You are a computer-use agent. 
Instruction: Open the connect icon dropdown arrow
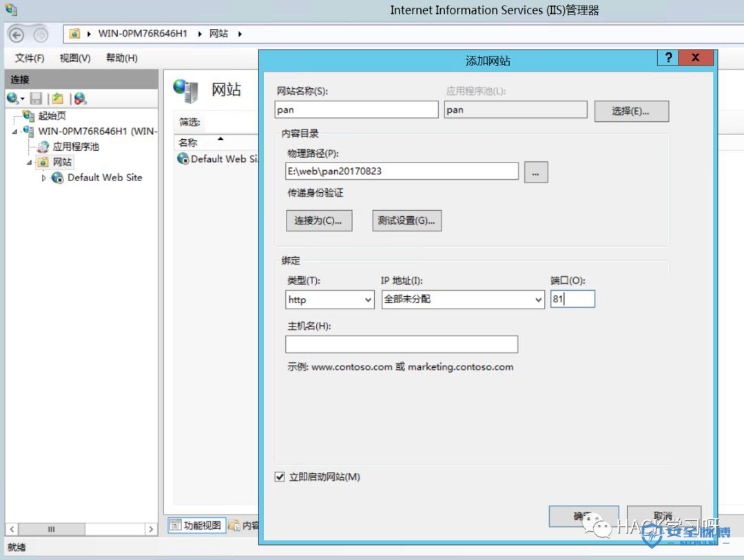(22, 98)
